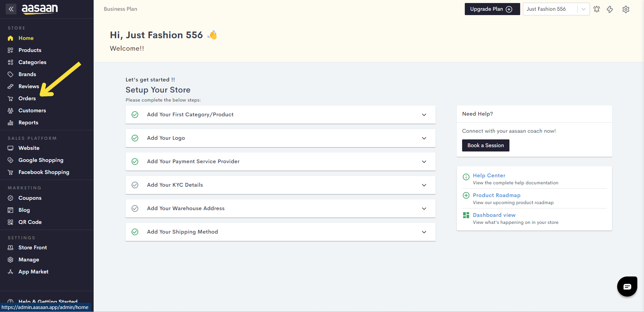The image size is (644, 312).
Task: Open the Product Roadmap link
Action: click(x=497, y=195)
